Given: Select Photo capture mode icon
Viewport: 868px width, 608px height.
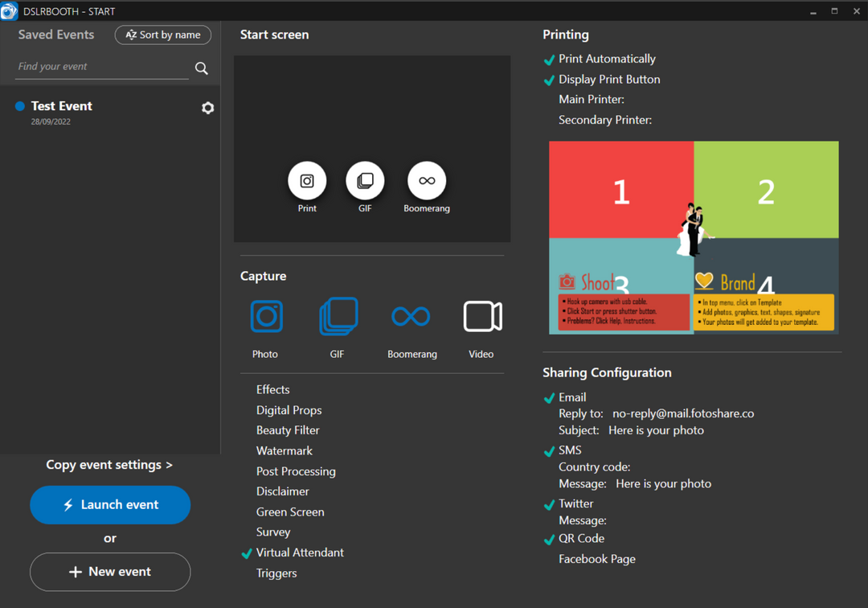Looking at the screenshot, I should point(266,317).
